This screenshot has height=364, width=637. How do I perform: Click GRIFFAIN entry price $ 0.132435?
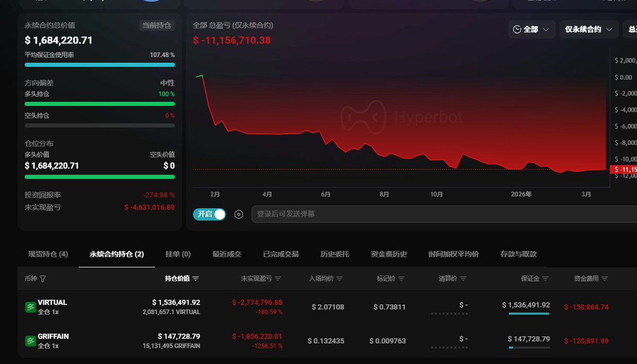(x=326, y=341)
